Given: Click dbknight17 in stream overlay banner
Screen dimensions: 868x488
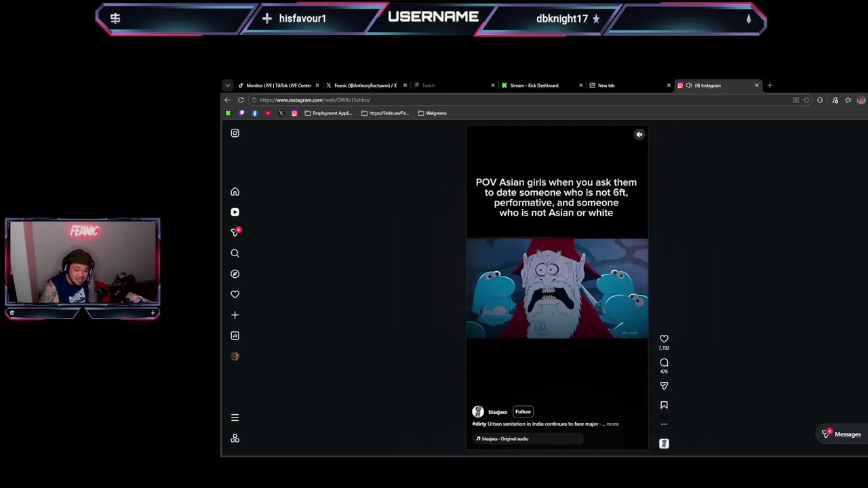Looking at the screenshot, I should click(561, 18).
